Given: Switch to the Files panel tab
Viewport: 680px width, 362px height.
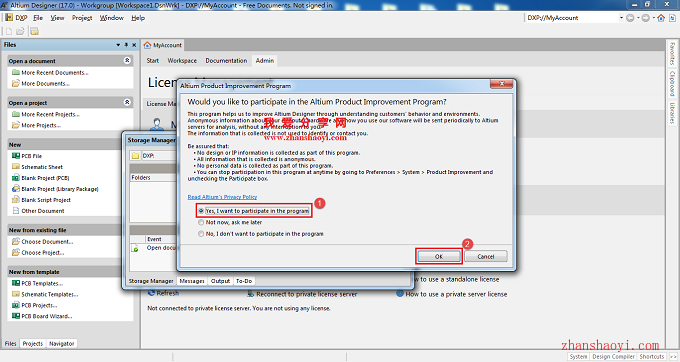Looking at the screenshot, I should tap(10, 343).
